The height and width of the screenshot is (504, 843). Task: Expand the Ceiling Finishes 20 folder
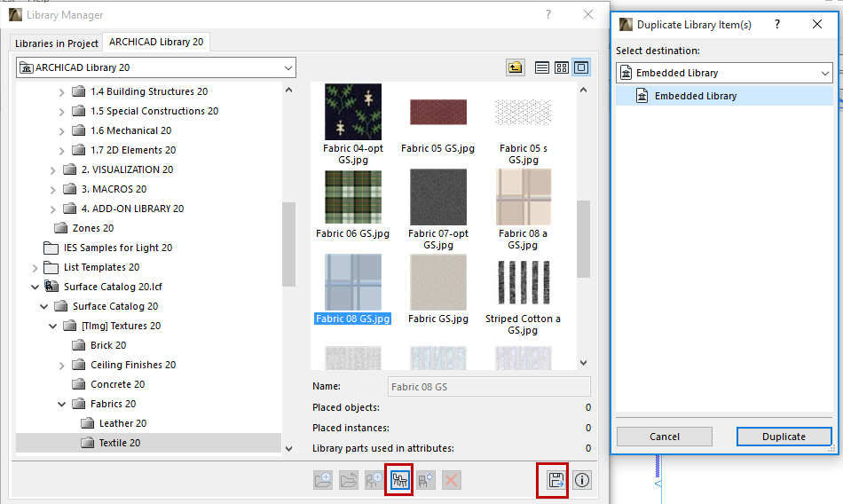click(62, 366)
